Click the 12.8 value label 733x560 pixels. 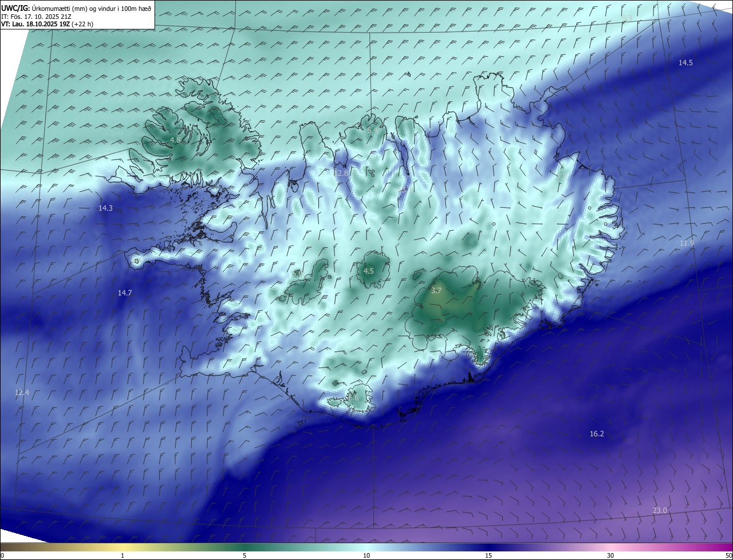pos(341,172)
